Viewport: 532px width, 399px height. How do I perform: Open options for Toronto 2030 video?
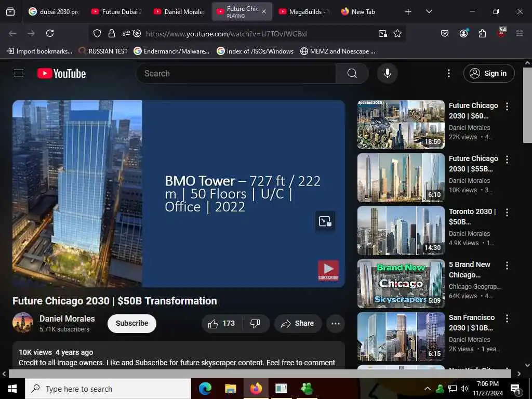[507, 212]
